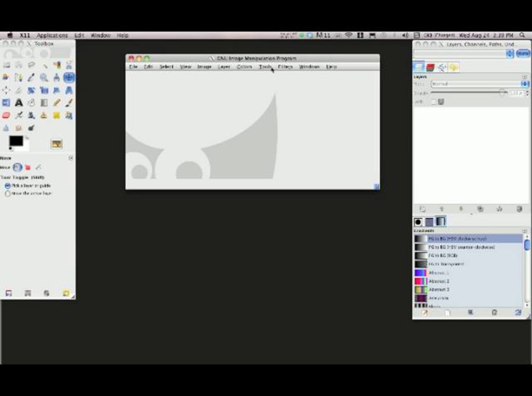The height and width of the screenshot is (396, 532).
Task: Select the Eraser tool
Action: pos(6,115)
